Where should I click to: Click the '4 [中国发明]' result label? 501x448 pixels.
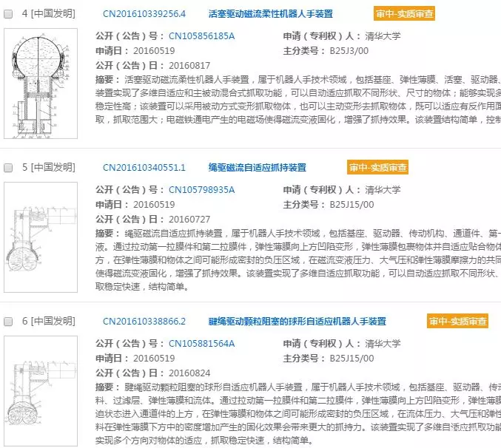(x=49, y=14)
